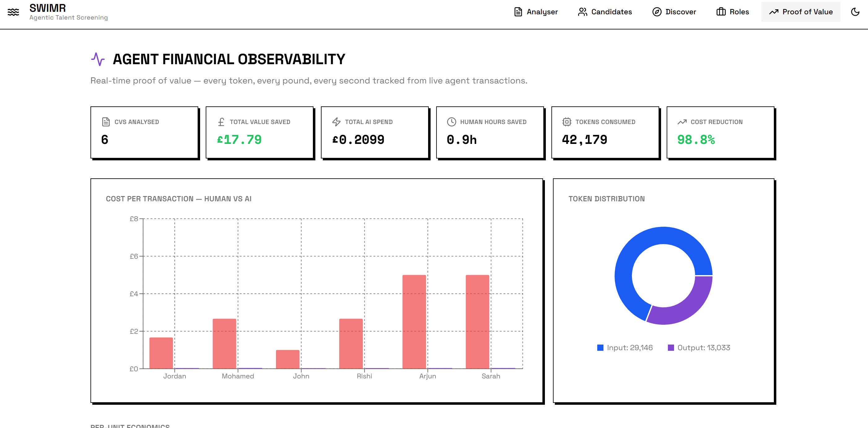868x428 pixels.
Task: Click the blue Input legend swatch
Action: click(600, 348)
